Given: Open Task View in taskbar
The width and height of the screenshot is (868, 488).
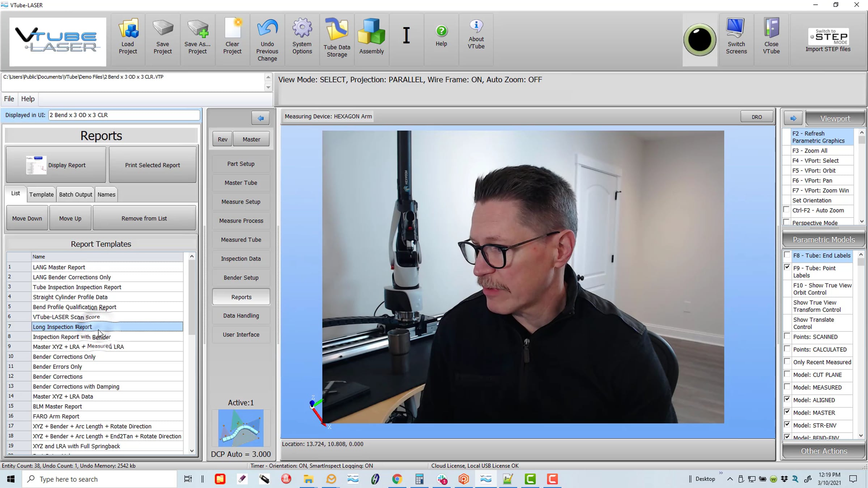Looking at the screenshot, I should pos(188,479).
